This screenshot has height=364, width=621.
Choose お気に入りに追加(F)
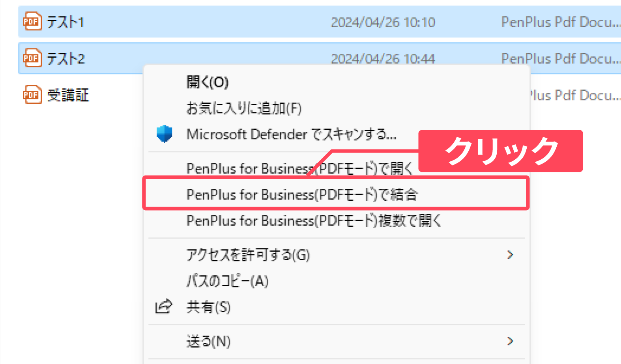[x=244, y=108]
